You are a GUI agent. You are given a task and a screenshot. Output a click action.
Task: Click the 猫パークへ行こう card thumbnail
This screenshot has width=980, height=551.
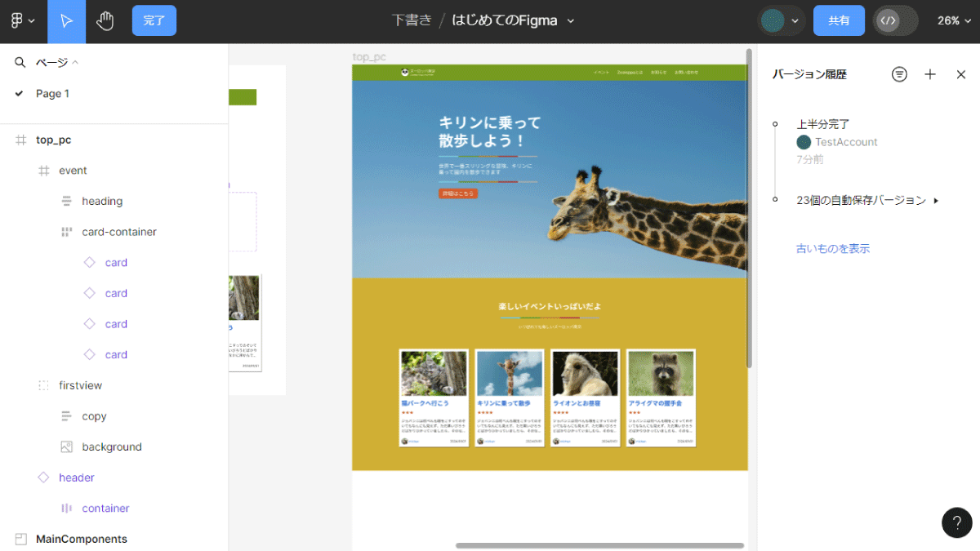pos(434,374)
